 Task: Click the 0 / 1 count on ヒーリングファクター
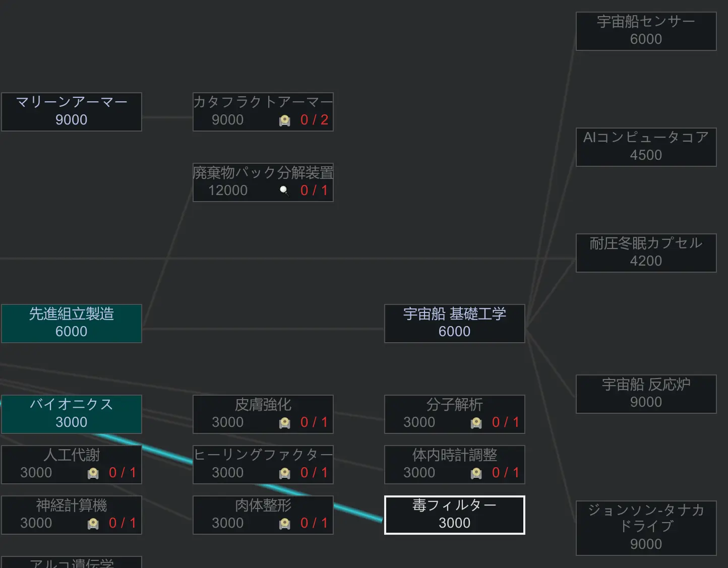(x=314, y=473)
